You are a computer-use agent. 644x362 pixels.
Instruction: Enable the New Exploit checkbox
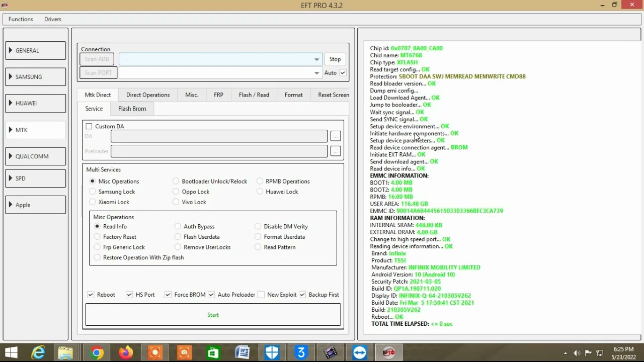[261, 295]
